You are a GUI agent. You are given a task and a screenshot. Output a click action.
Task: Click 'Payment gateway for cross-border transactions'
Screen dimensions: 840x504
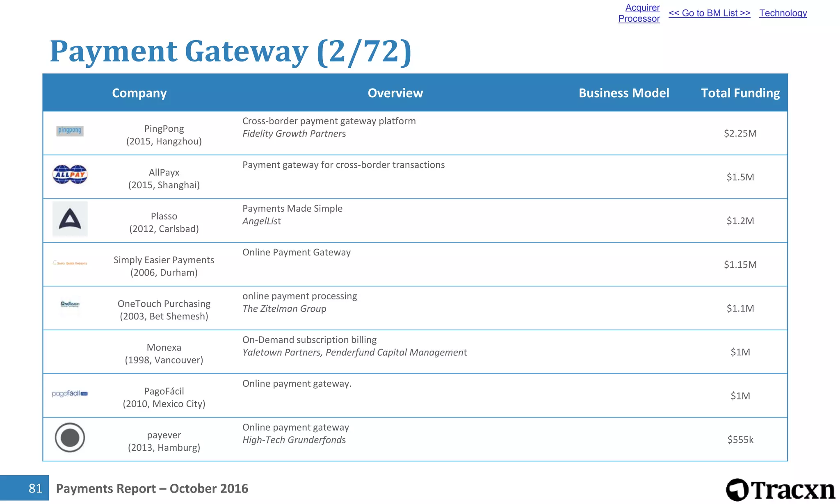point(343,165)
